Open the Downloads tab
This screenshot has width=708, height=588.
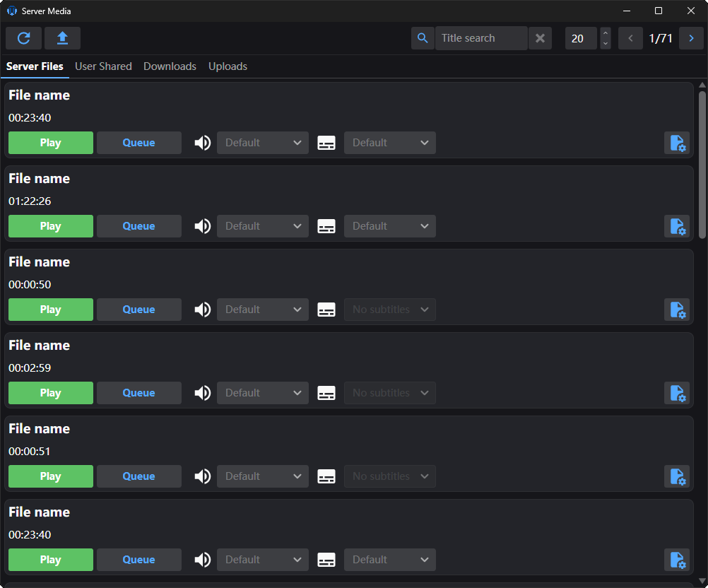(x=170, y=66)
